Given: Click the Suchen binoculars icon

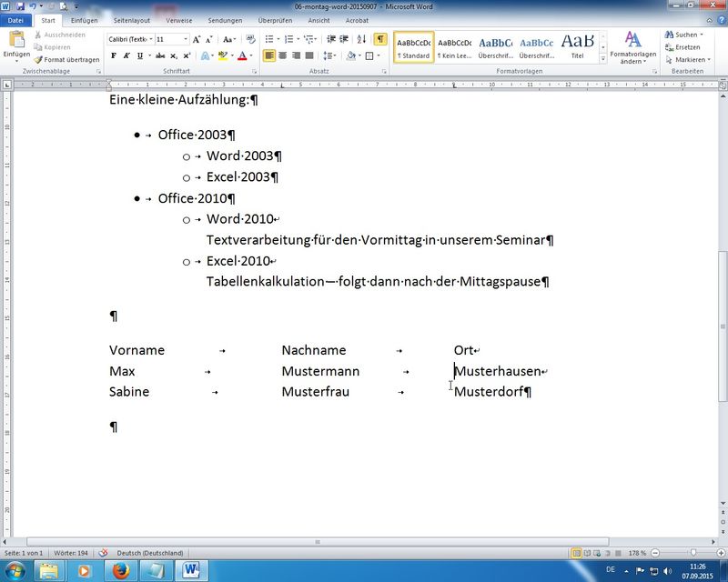Looking at the screenshot, I should tap(669, 35).
